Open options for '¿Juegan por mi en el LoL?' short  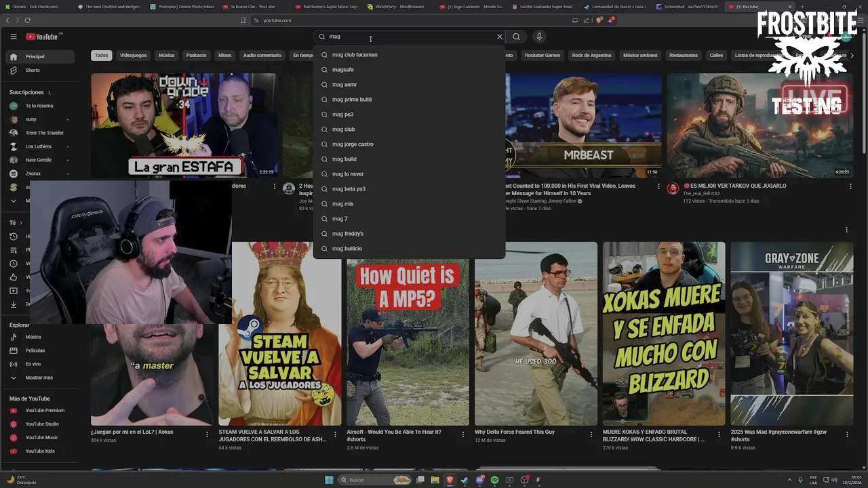tap(208, 434)
